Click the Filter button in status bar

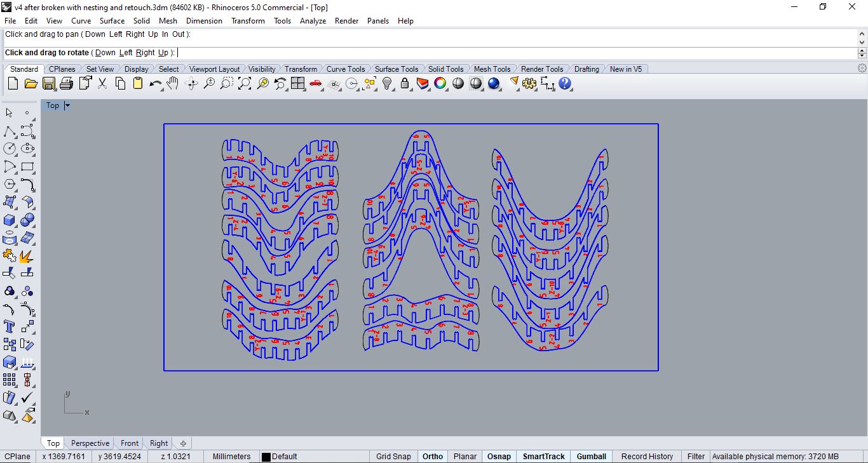(696, 456)
